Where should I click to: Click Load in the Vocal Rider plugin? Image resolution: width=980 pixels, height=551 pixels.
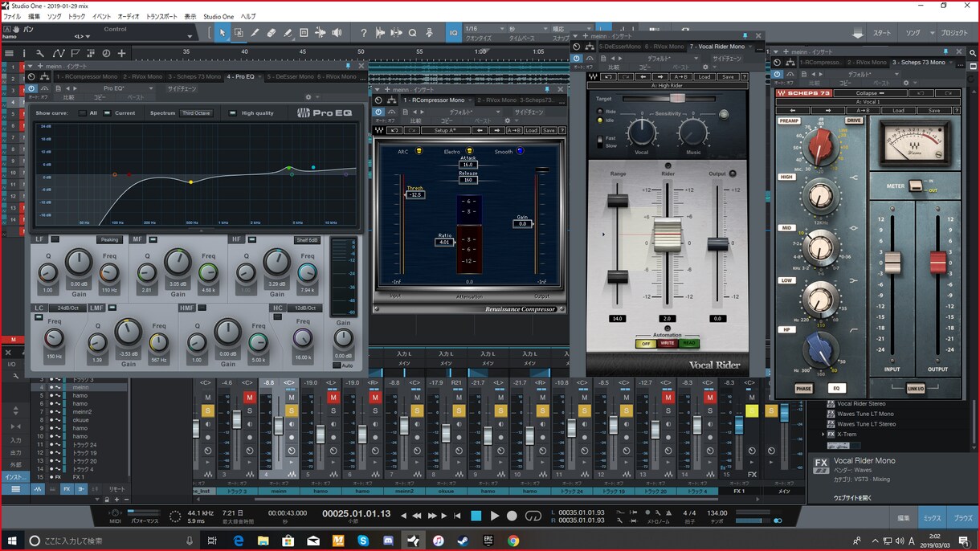point(704,77)
